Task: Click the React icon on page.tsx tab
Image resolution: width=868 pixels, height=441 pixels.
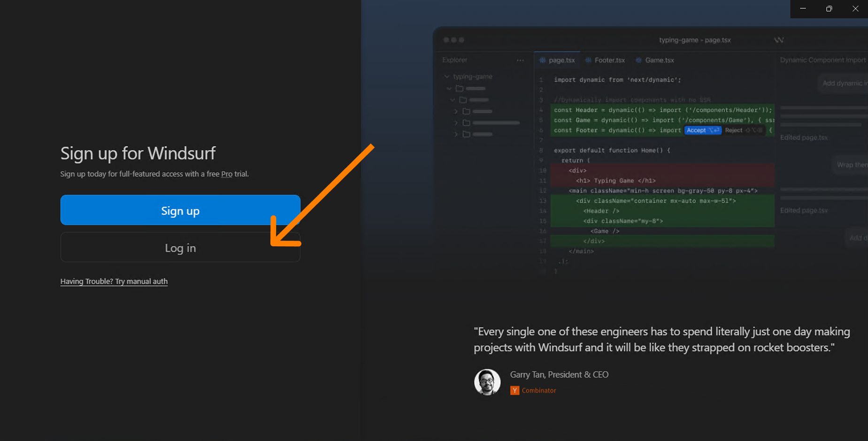Action: tap(543, 61)
